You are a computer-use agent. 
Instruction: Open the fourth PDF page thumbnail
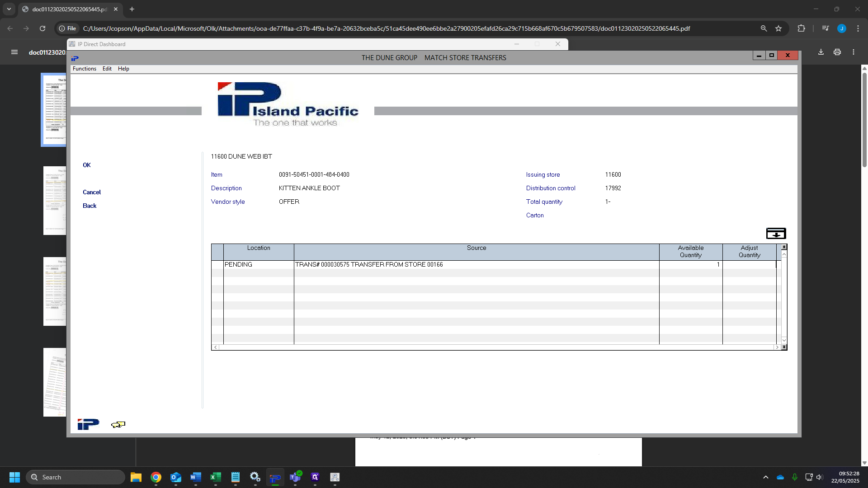pos(55,382)
